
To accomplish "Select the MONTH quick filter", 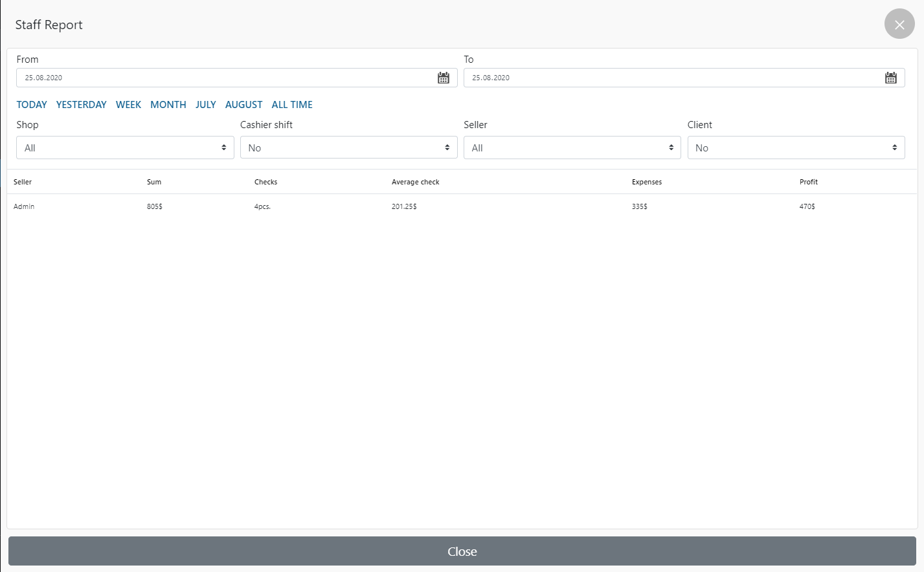I will (x=168, y=105).
